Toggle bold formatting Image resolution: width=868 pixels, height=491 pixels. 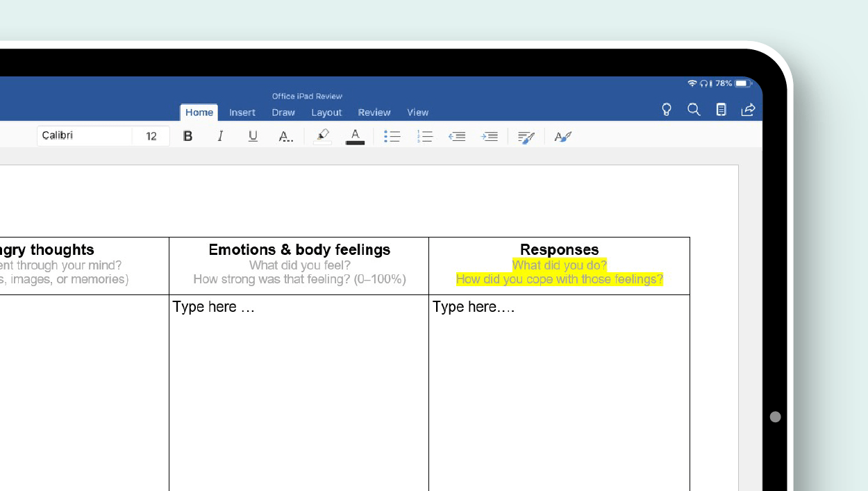point(187,136)
